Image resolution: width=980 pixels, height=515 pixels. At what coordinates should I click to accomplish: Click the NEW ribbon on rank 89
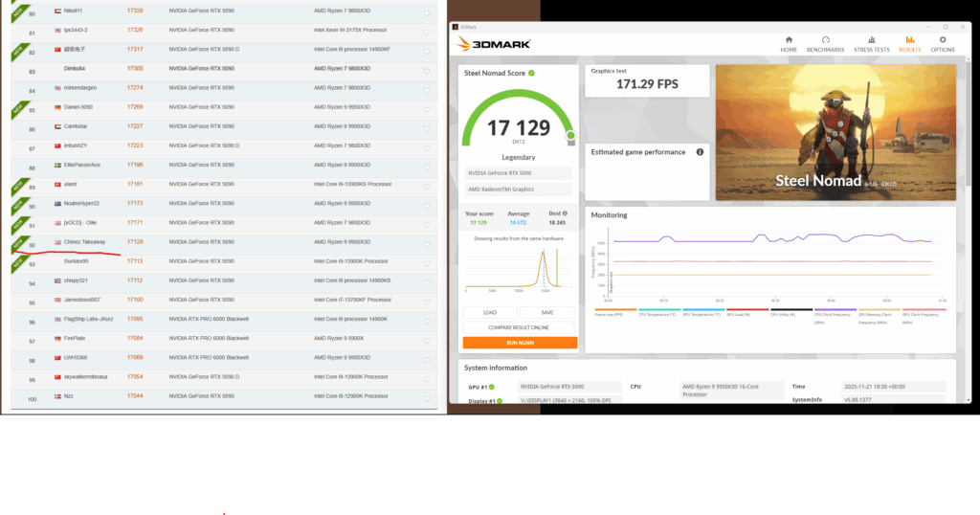point(18,187)
